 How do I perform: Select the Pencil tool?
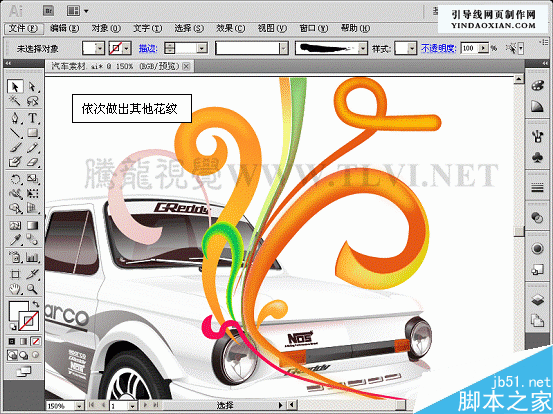[32, 147]
